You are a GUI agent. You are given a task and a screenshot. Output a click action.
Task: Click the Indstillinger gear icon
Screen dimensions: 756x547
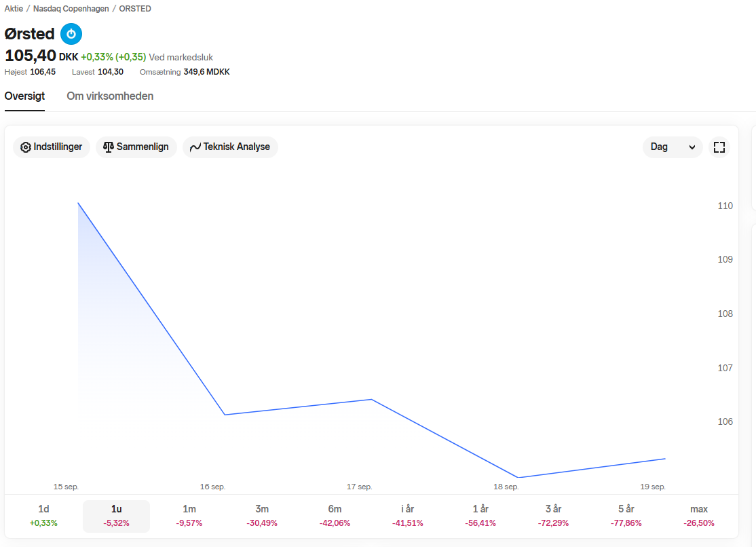pos(26,147)
